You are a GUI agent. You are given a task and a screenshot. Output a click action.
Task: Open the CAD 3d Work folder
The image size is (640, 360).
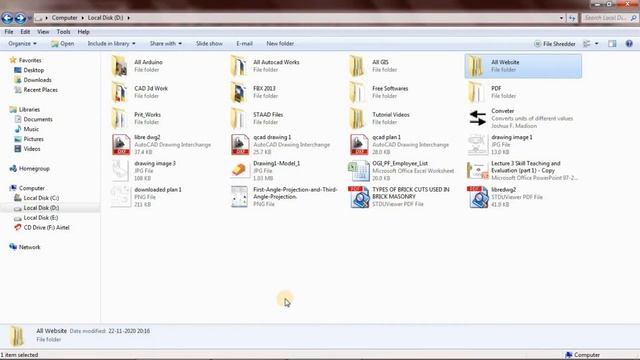140,92
